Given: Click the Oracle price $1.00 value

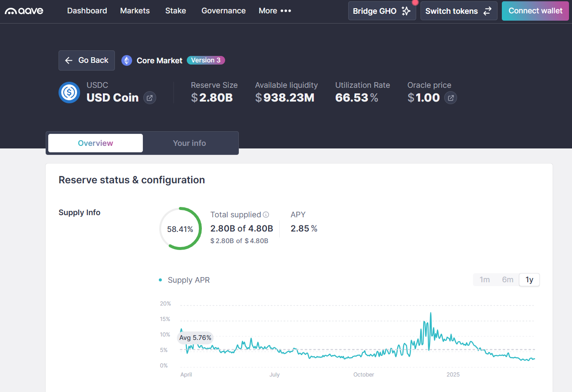Looking at the screenshot, I should pyautogui.click(x=424, y=98).
